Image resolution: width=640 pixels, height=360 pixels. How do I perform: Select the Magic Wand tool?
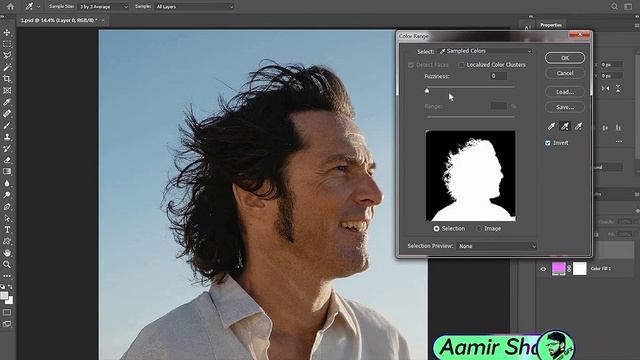click(7, 67)
